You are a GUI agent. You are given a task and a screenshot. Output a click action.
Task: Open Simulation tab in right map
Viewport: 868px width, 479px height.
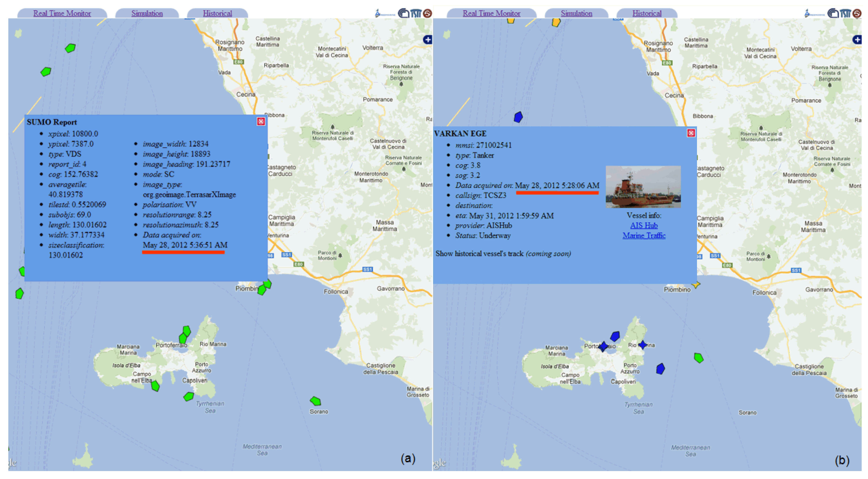(576, 13)
